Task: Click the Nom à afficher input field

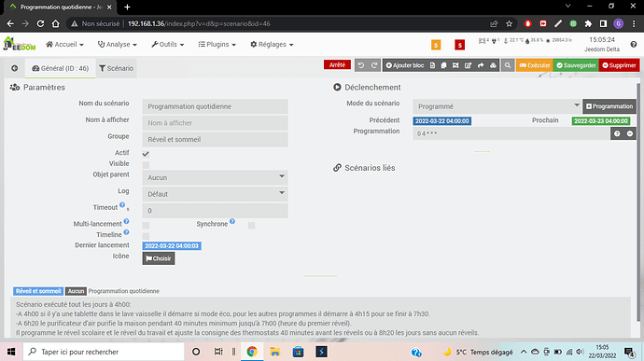Action: click(x=216, y=123)
